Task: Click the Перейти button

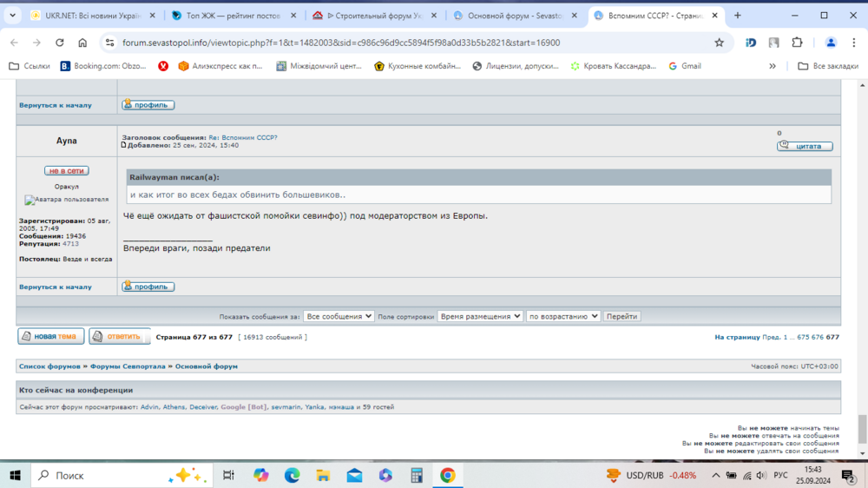Action: click(x=621, y=316)
